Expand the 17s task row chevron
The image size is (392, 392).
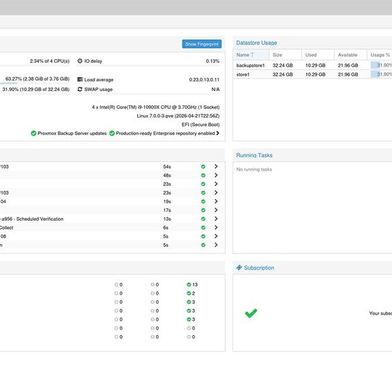[216, 210]
